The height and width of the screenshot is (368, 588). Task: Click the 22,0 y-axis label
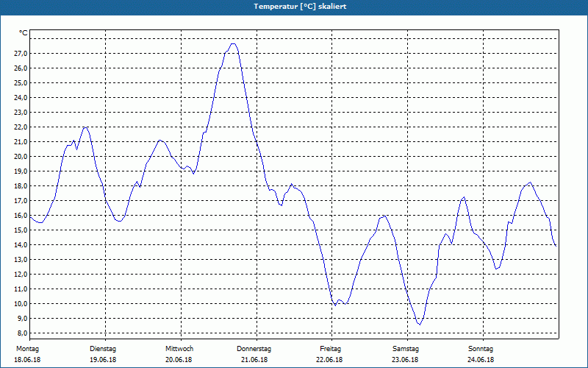click(x=21, y=127)
